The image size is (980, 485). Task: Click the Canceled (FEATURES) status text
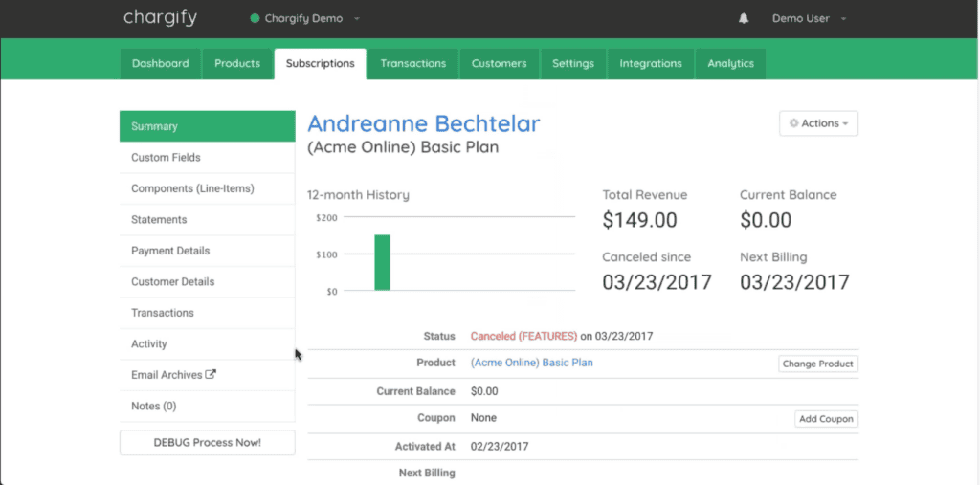tap(523, 337)
